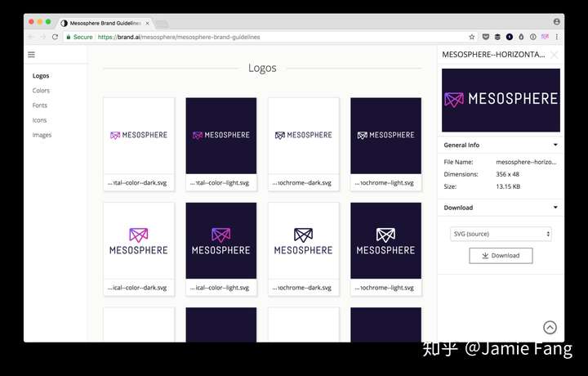Bookmark page with star icon
This screenshot has width=588, height=376.
(472, 37)
